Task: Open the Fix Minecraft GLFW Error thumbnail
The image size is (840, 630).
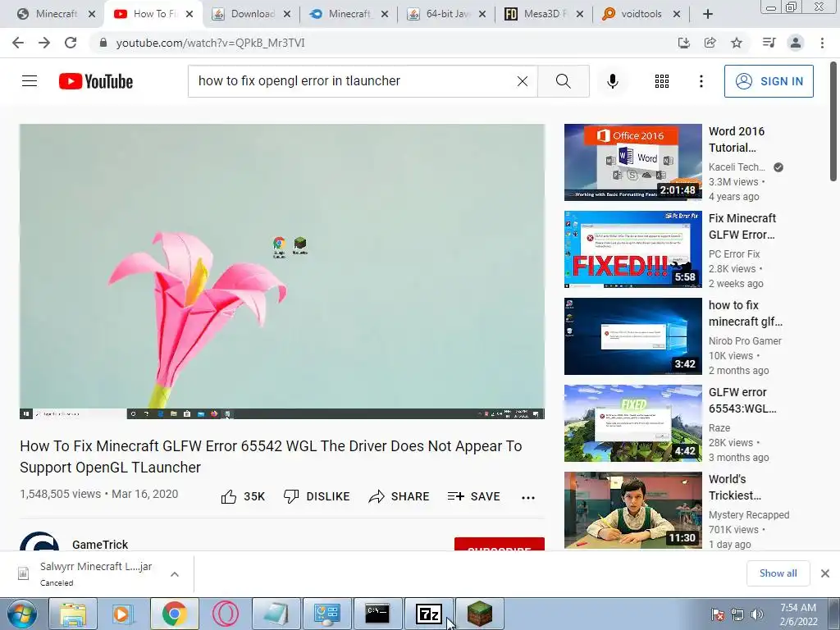Action: [x=632, y=249]
